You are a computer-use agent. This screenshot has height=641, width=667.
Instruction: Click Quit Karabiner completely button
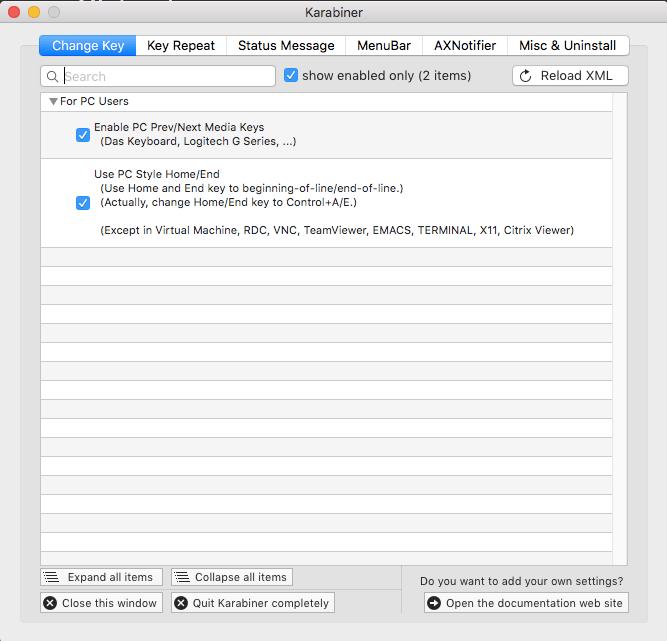point(253,603)
